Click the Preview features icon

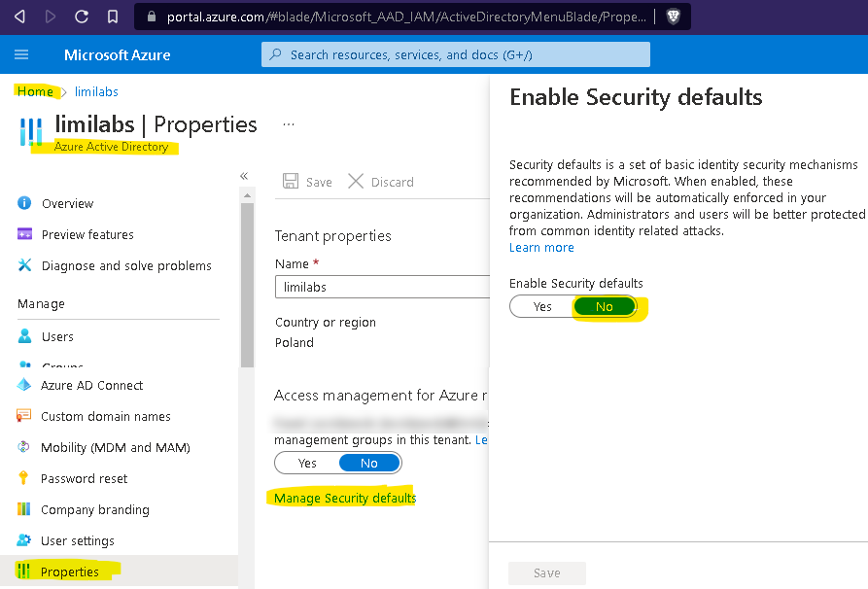click(24, 234)
